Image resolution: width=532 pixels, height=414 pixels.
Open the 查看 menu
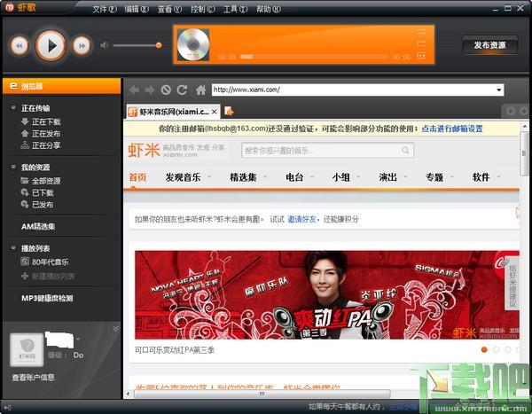pyautogui.click(x=169, y=9)
